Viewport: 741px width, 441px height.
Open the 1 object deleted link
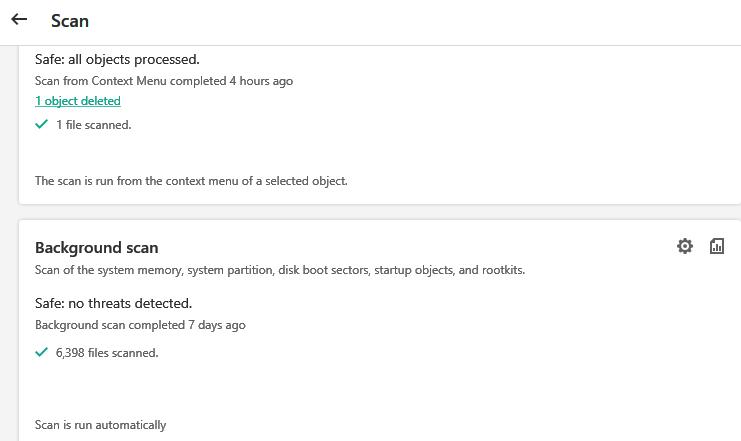[x=78, y=101]
